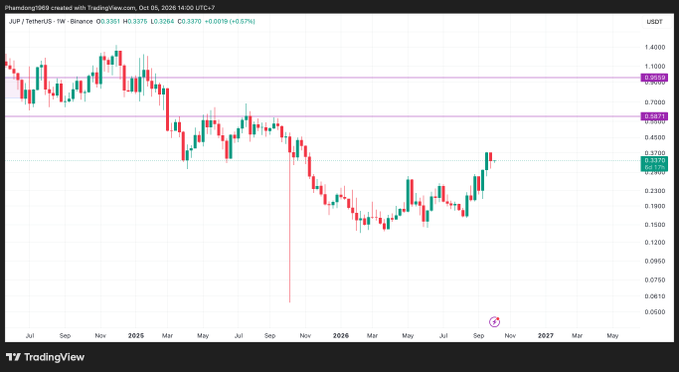Open the USDT currency selector
The height and width of the screenshot is (372, 679).
(654, 22)
